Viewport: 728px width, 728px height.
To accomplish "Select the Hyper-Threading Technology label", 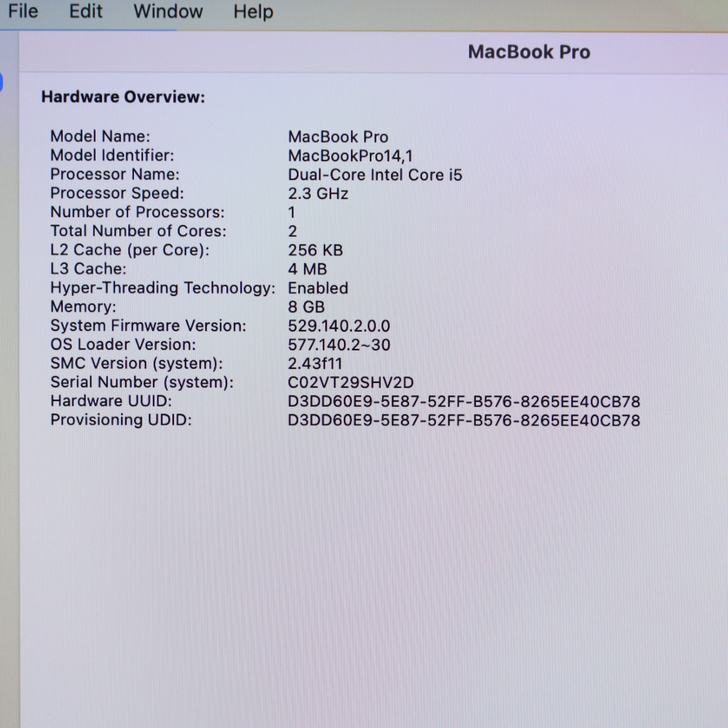I will coord(163,288).
